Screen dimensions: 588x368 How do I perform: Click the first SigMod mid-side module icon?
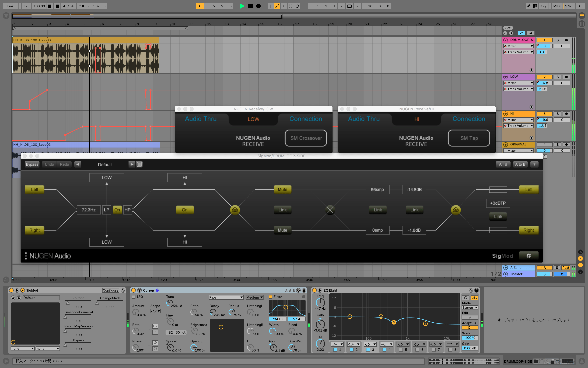(235, 210)
